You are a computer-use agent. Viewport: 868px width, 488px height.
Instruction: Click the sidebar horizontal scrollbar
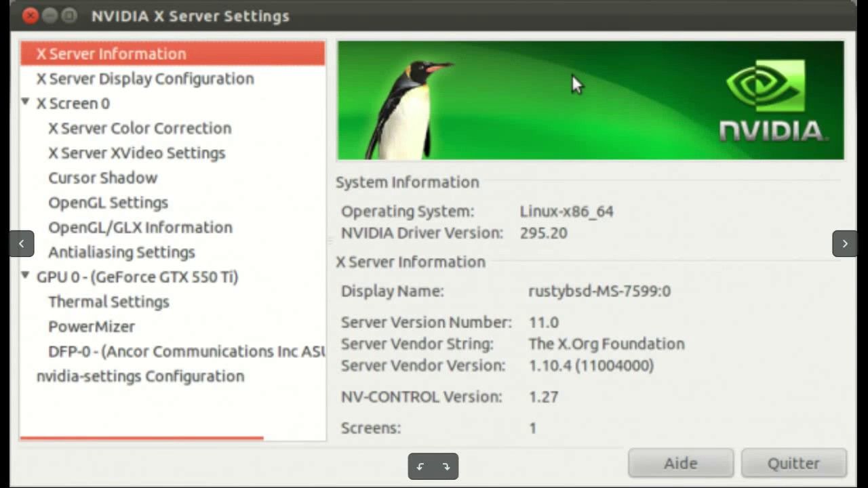[x=142, y=438]
